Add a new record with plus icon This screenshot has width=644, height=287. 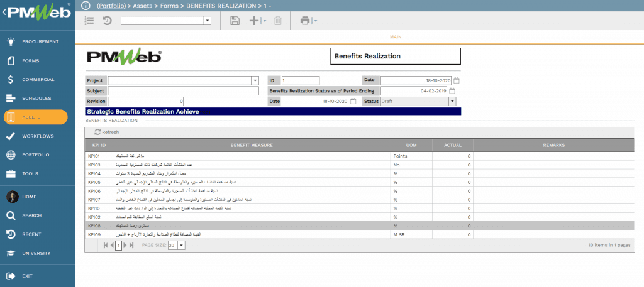coord(255,21)
